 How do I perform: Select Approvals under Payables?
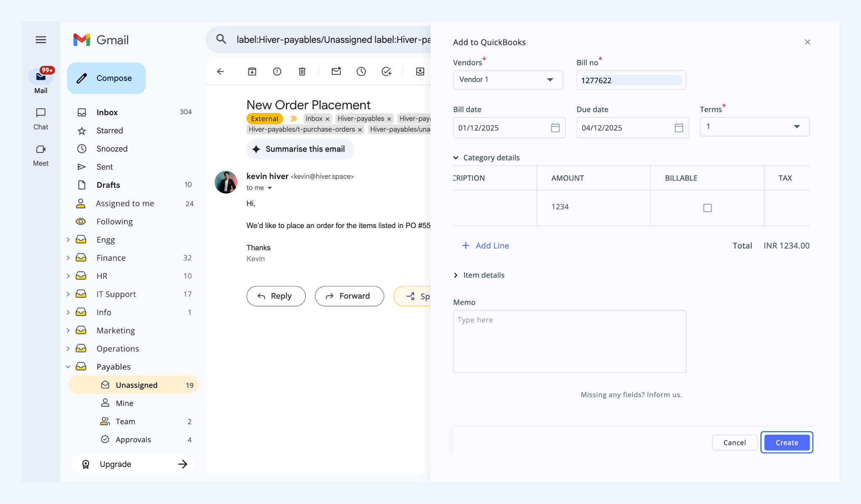point(133,440)
